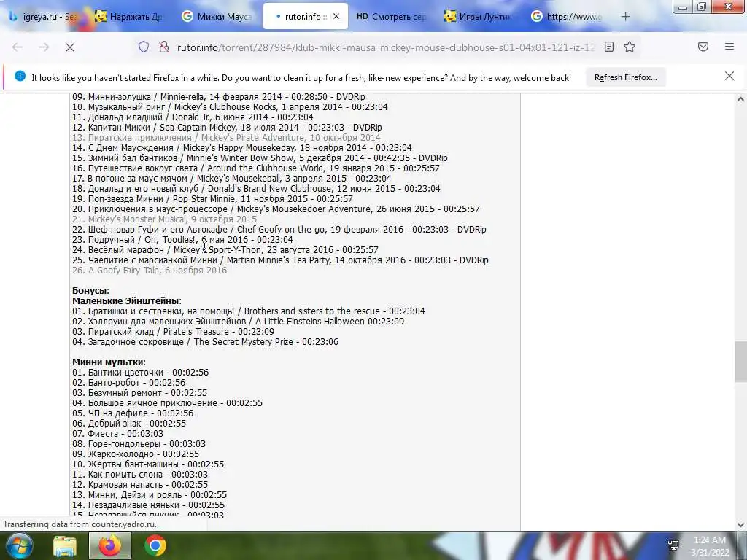The image size is (747, 560).
Task: Click the Refresh Firefox button
Action: click(625, 77)
